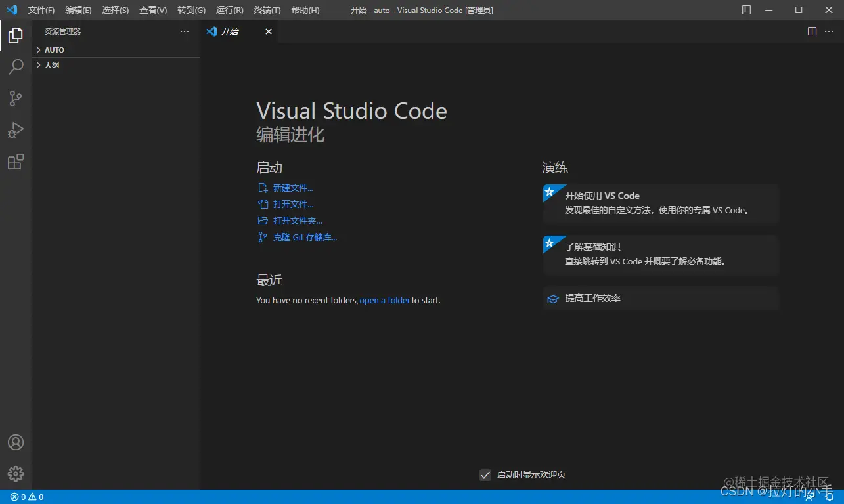Maximize the VS Code window

pos(799,10)
